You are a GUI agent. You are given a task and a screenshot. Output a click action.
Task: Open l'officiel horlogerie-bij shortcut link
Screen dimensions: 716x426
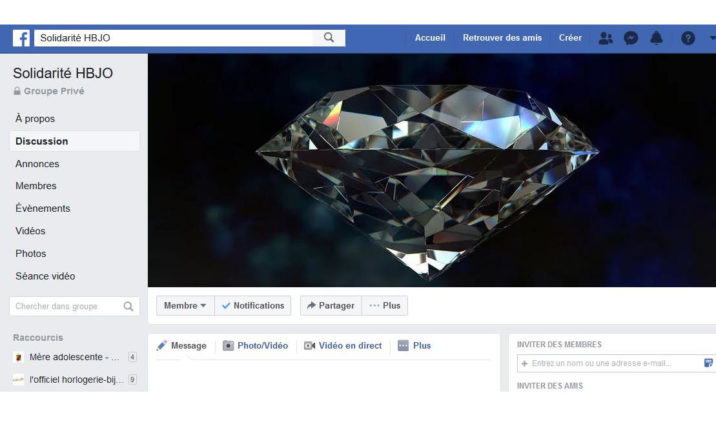pyautogui.click(x=76, y=379)
